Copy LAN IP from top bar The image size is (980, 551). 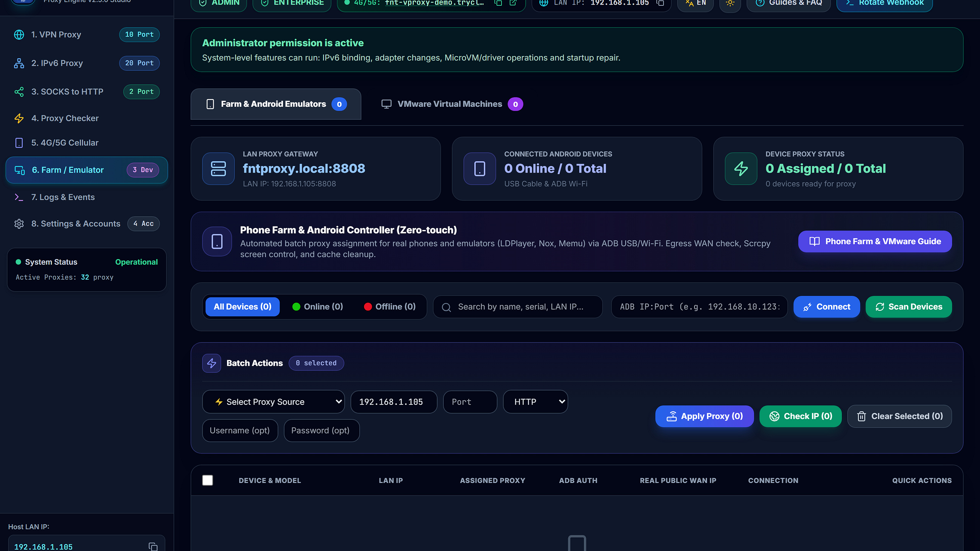pyautogui.click(x=660, y=3)
